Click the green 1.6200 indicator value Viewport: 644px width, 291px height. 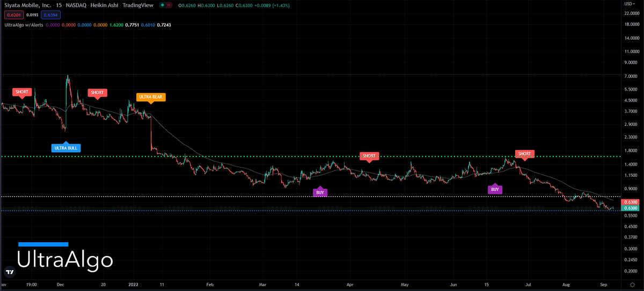coord(116,25)
